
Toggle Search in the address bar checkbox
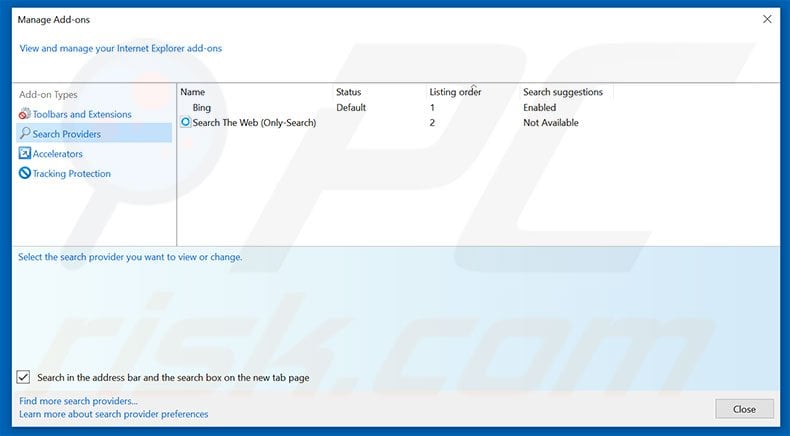tap(23, 377)
